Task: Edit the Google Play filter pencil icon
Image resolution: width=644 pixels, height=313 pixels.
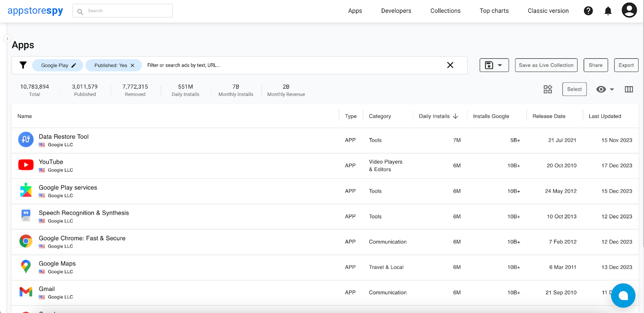Action: (x=74, y=65)
